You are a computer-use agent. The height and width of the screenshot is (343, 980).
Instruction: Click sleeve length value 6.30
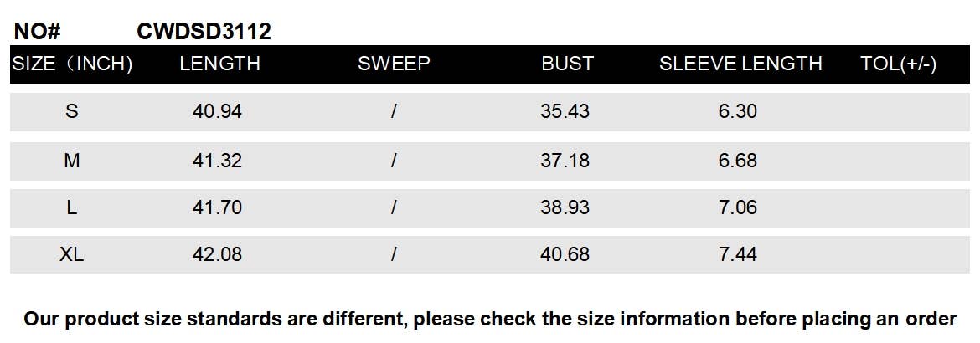click(x=737, y=110)
